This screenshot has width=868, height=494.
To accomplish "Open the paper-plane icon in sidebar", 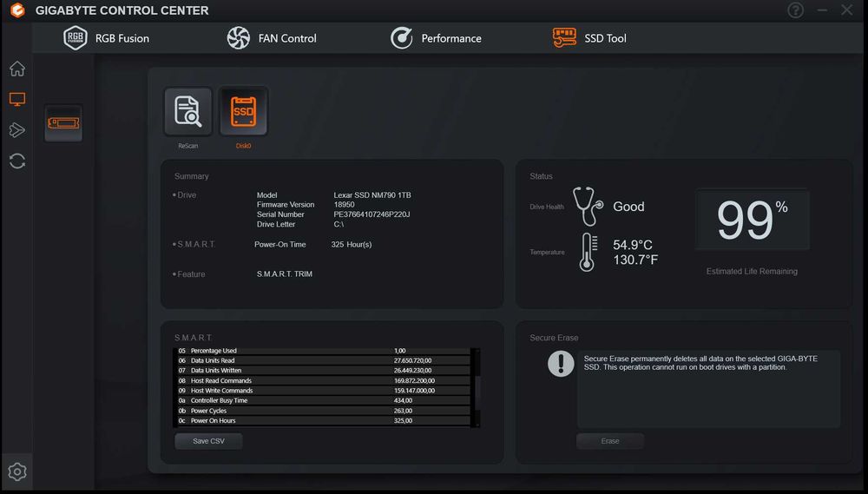I will 17,130.
